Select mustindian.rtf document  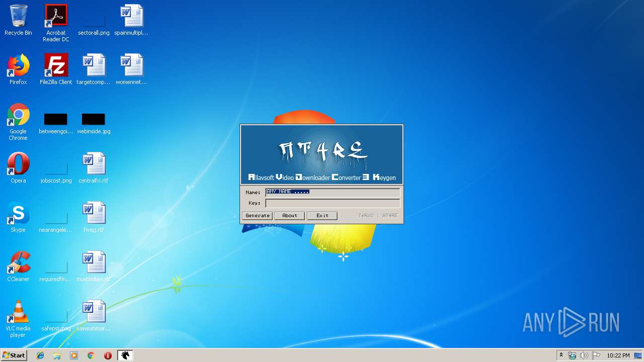click(94, 266)
